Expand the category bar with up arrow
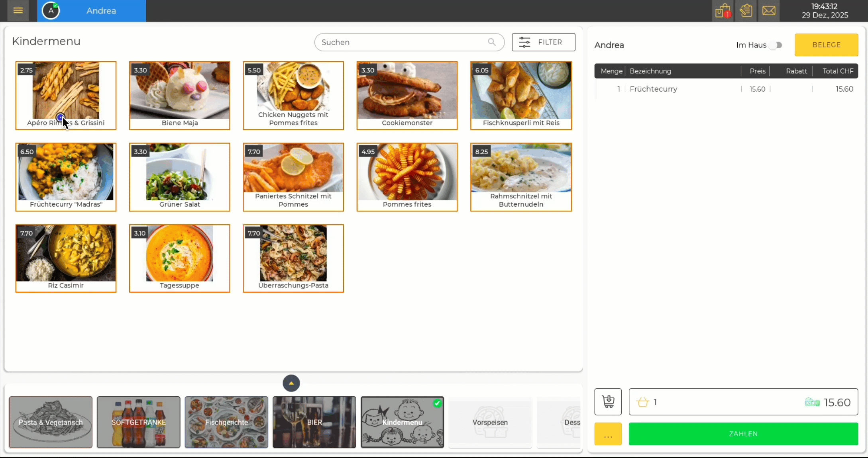The height and width of the screenshot is (458, 868). click(291, 383)
